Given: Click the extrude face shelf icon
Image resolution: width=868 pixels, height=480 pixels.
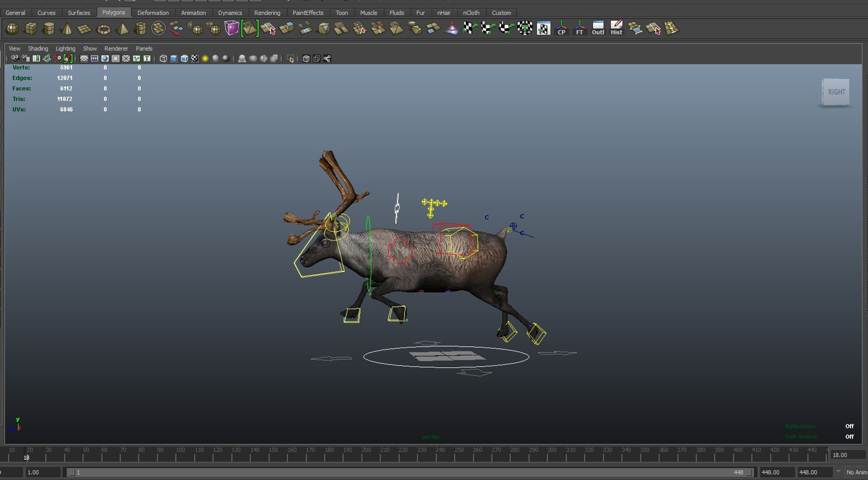Looking at the screenshot, I should (287, 29).
